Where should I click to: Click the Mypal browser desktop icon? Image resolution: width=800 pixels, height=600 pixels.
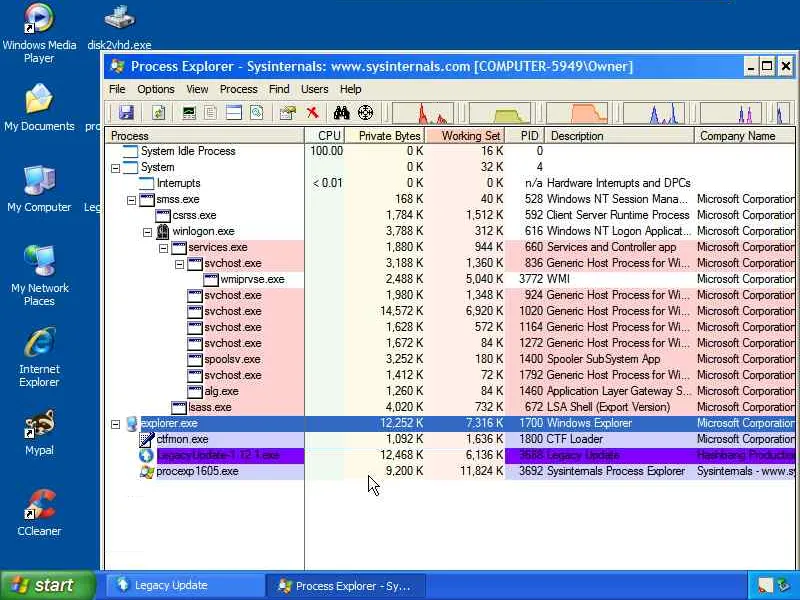click(39, 433)
